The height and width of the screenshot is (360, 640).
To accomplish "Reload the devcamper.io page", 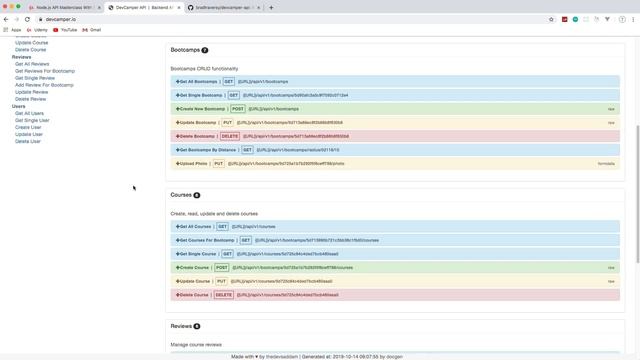I will coord(27,19).
